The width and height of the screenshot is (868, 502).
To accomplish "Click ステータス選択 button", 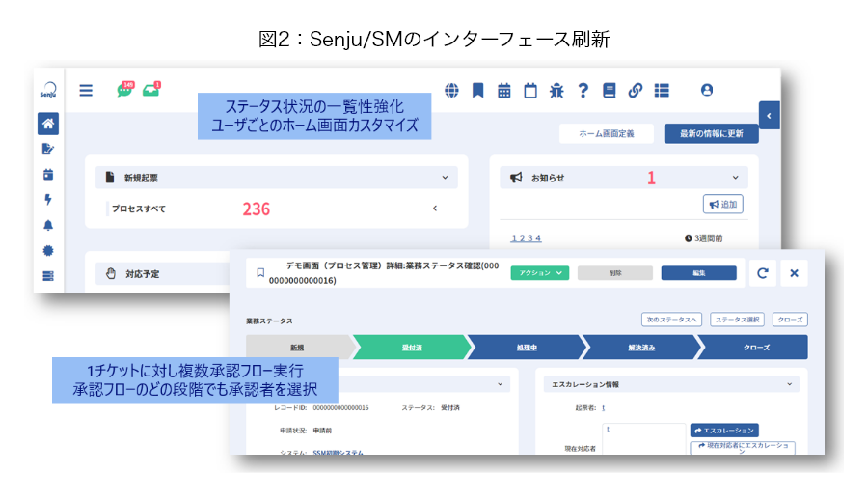I will tap(737, 320).
